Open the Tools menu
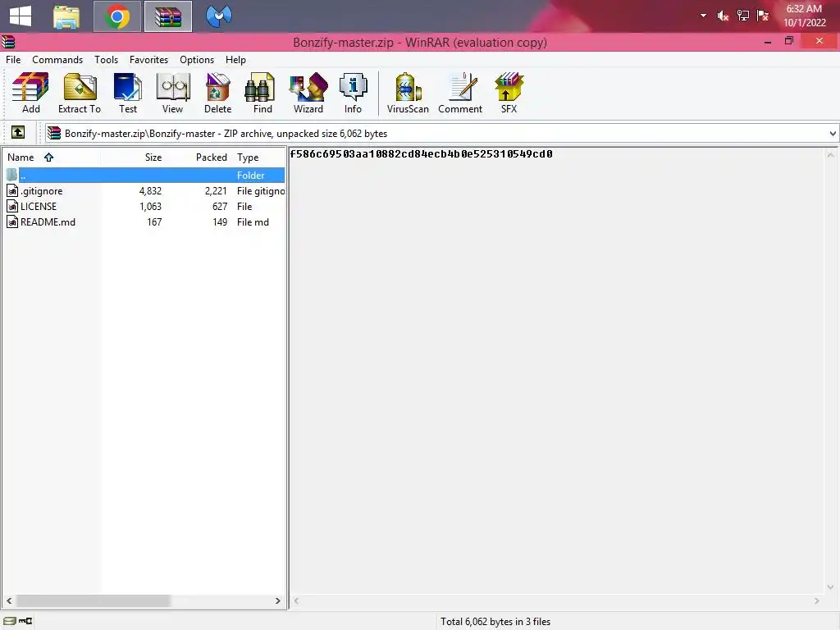Screen dimensions: 840x630 click(x=106, y=59)
